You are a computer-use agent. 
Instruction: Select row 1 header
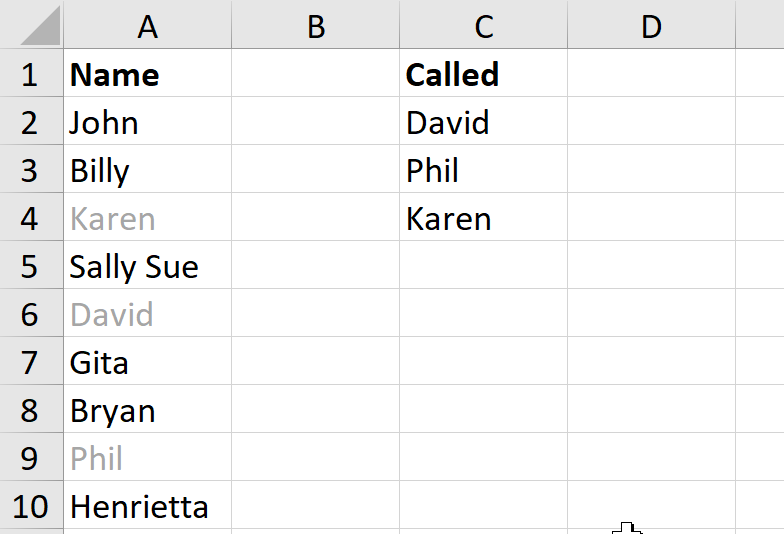[30, 75]
